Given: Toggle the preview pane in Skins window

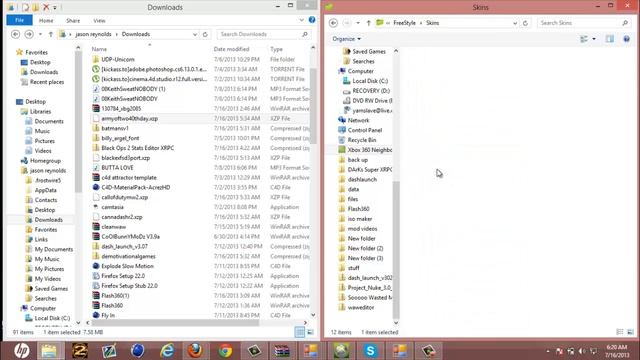Looking at the screenshot, I should pos(609,39).
